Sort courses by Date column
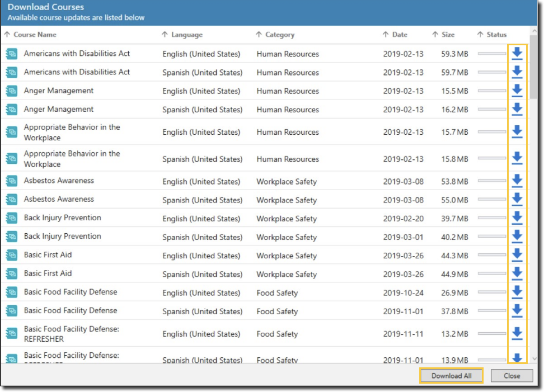Screen dimensions: 544x392 [399, 35]
